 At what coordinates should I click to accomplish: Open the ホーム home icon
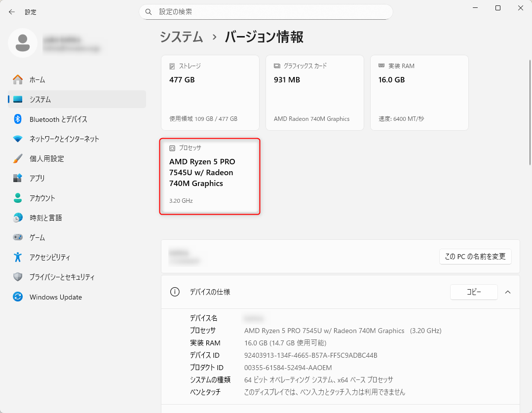click(x=18, y=80)
